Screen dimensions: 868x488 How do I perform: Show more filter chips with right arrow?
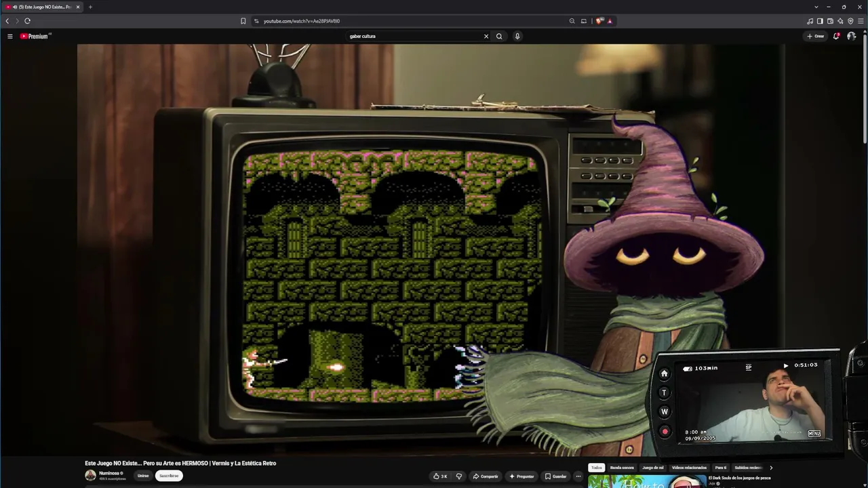771,468
